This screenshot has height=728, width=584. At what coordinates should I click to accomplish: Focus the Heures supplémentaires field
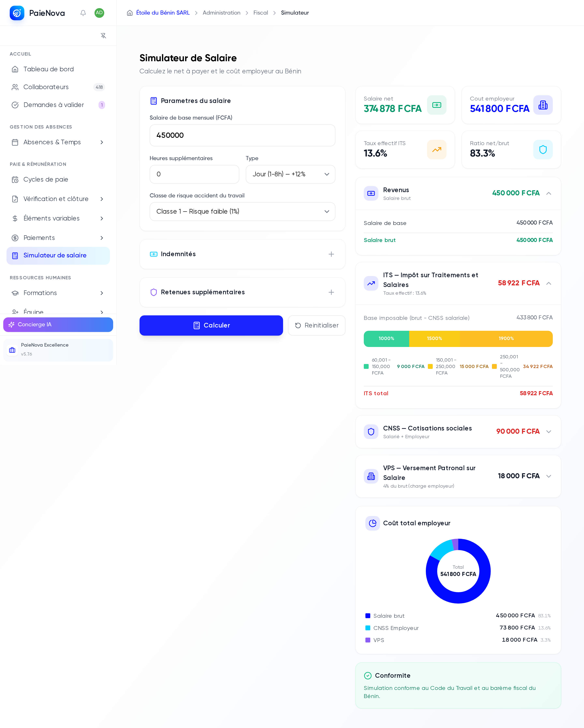pos(194,174)
